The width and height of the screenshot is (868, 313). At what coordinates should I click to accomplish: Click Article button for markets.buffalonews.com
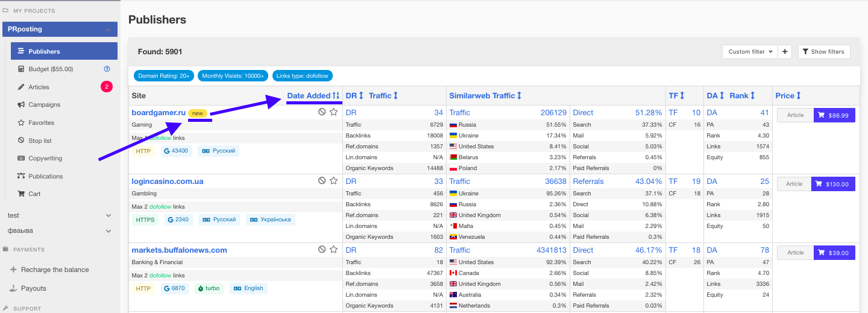[x=795, y=253]
